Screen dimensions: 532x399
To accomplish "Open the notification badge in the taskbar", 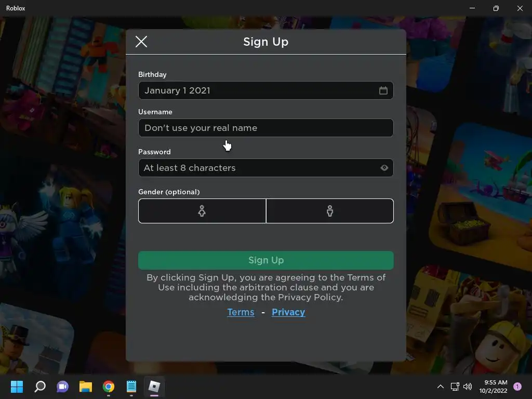I will [517, 387].
